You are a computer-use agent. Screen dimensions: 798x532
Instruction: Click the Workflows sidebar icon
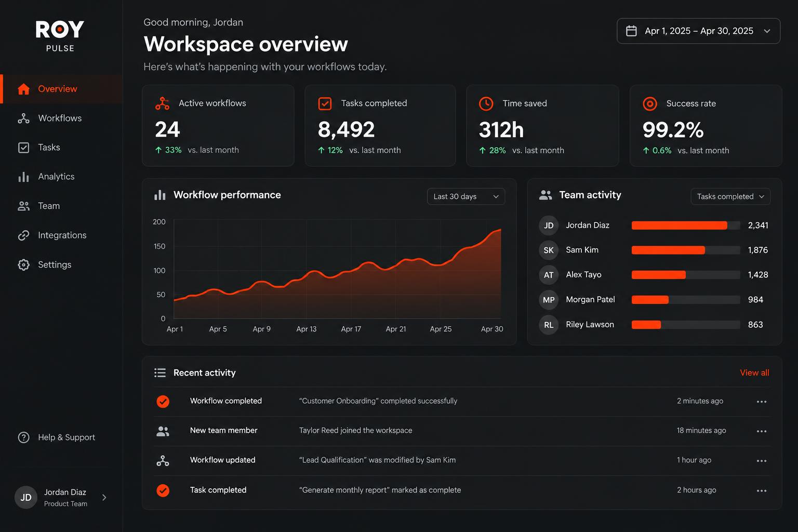click(x=23, y=118)
